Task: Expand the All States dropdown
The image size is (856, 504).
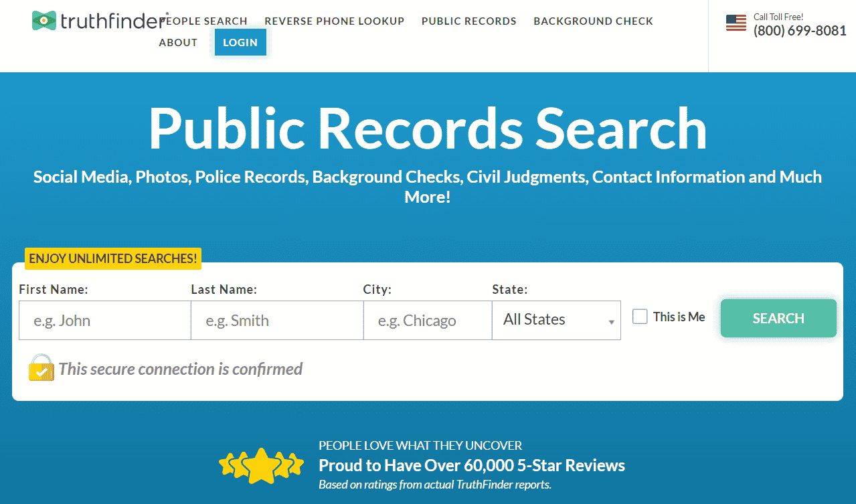Action: 556,320
